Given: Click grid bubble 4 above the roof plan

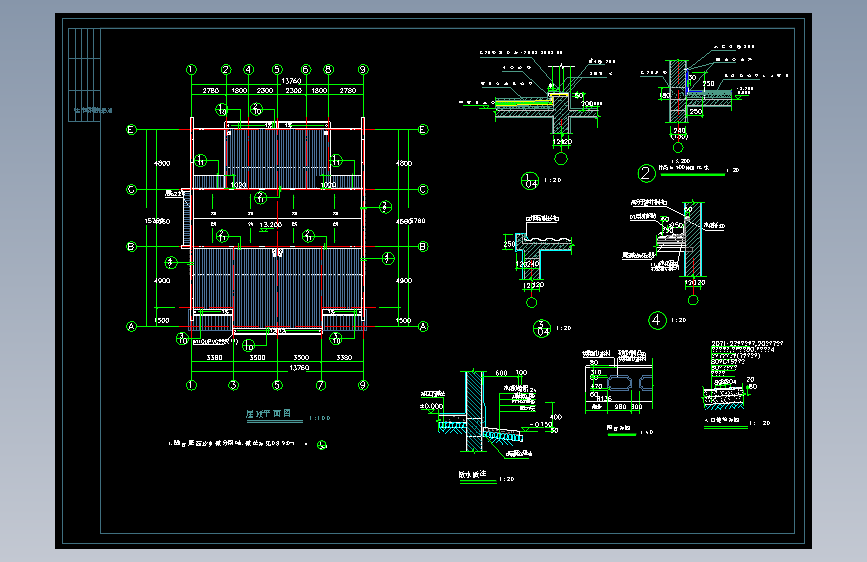Looking at the screenshot, I should tap(248, 70).
